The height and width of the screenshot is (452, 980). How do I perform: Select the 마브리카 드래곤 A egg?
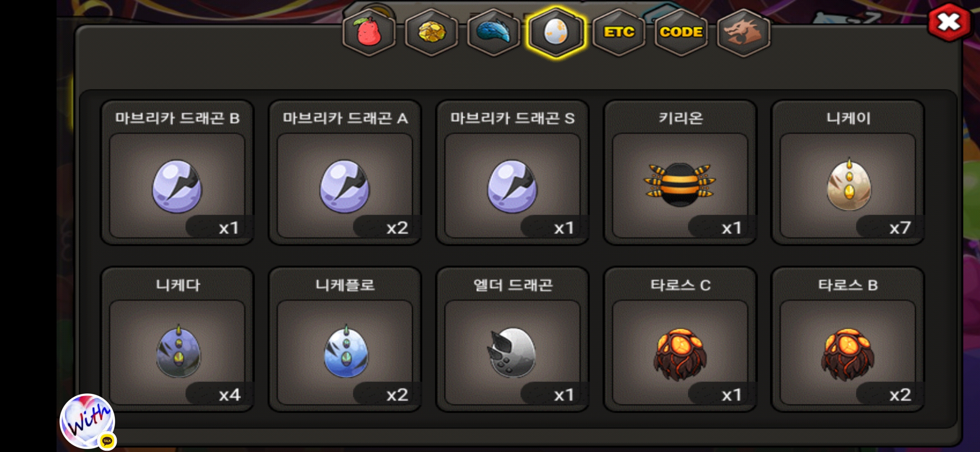point(345,172)
